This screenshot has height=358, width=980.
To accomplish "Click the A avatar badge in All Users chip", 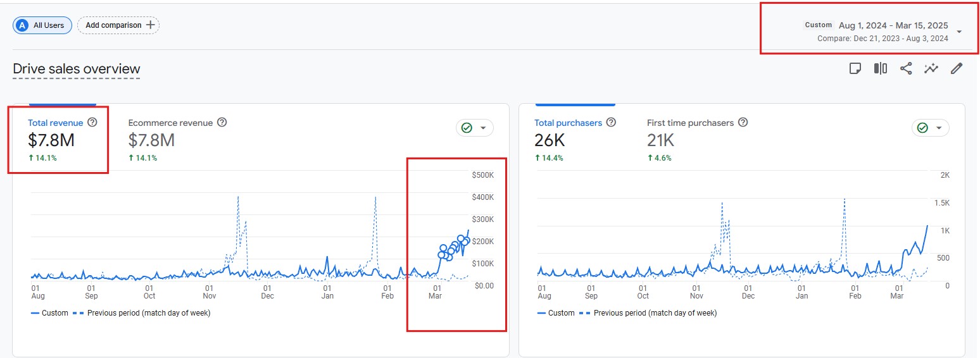I will click(x=23, y=25).
